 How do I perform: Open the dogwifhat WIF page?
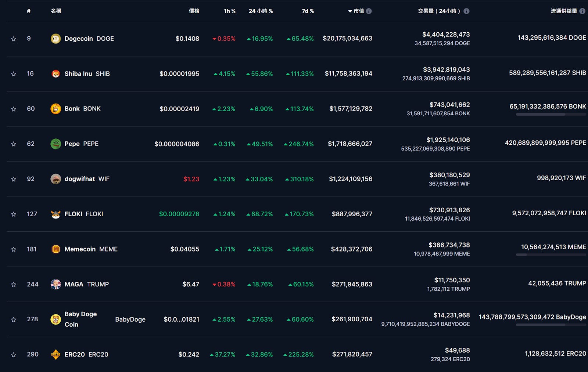87,179
